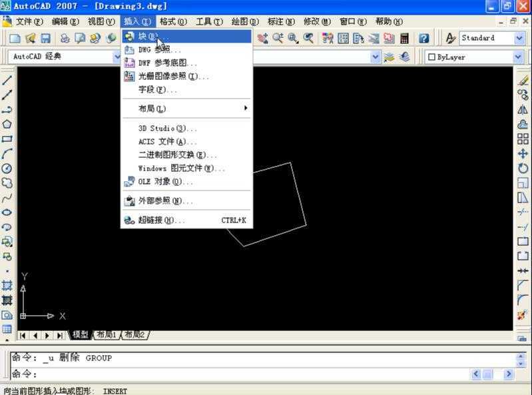The image size is (532, 395).
Task: Select the Erase modify tool
Action: pos(523,81)
